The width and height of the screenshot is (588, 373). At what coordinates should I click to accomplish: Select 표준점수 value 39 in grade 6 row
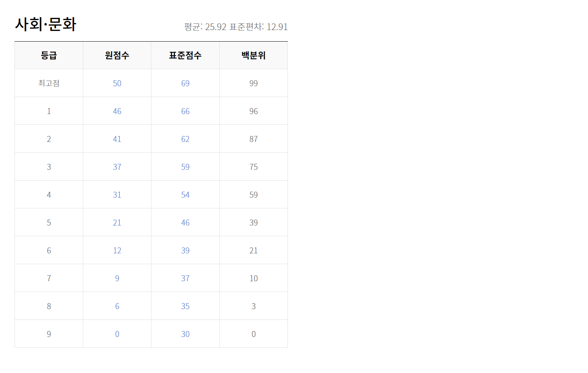pos(185,250)
